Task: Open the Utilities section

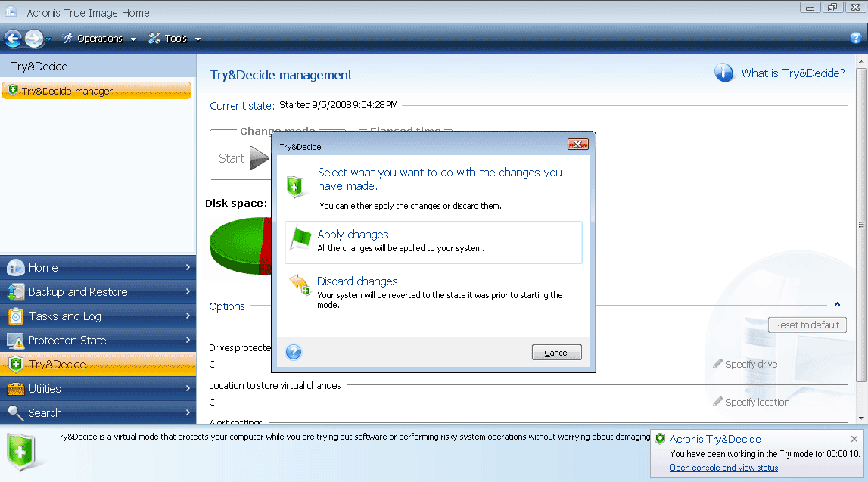Action: (98, 388)
